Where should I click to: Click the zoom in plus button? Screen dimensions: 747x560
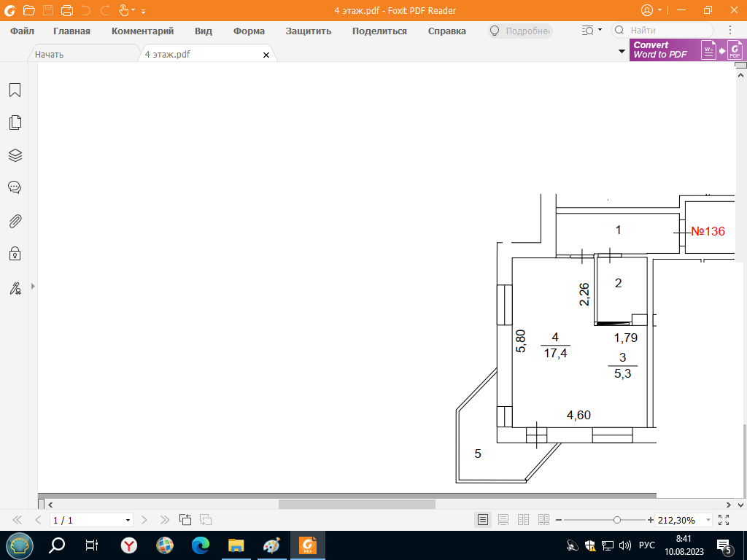pyautogui.click(x=650, y=520)
